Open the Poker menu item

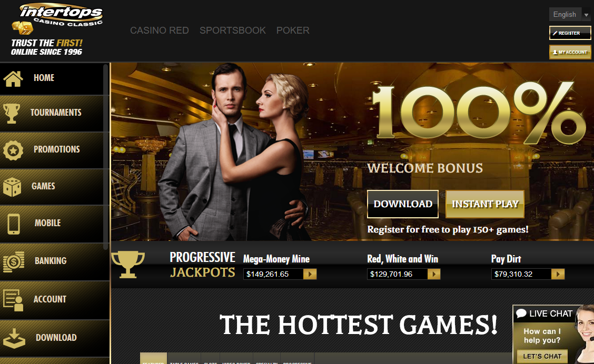tap(293, 31)
